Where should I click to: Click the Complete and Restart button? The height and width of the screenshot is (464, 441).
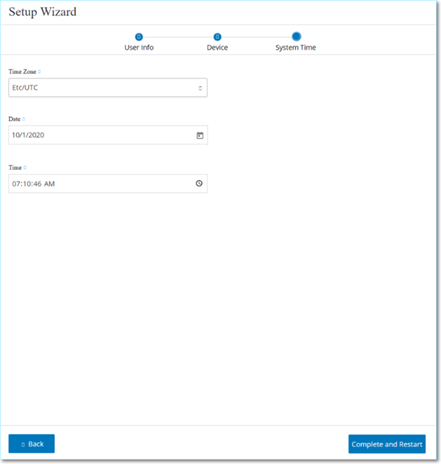click(387, 444)
